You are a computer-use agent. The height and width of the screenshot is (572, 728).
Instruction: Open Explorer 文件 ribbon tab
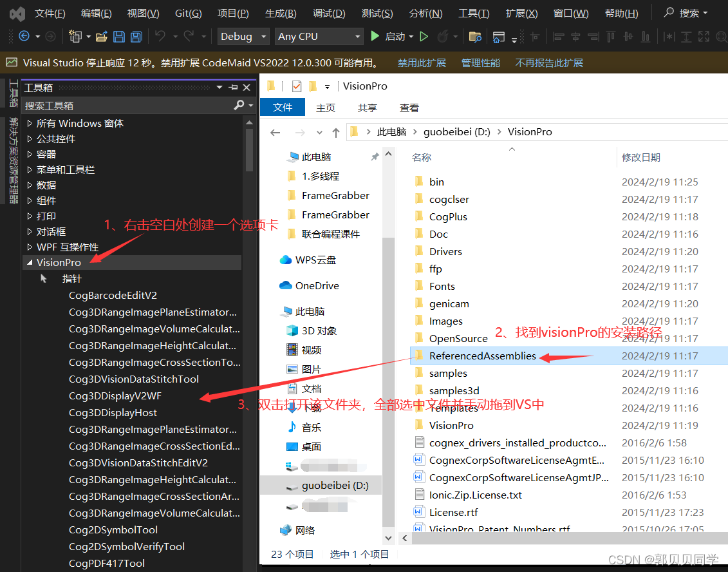click(283, 108)
